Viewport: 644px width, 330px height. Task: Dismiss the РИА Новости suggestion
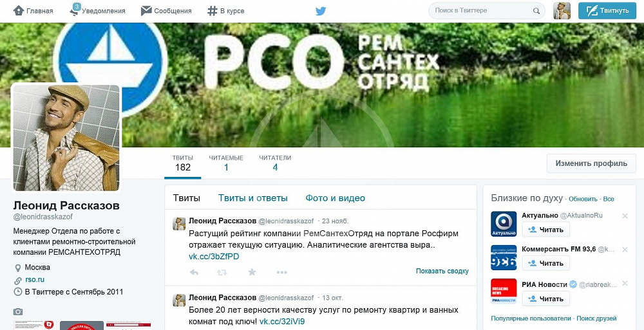[625, 283]
